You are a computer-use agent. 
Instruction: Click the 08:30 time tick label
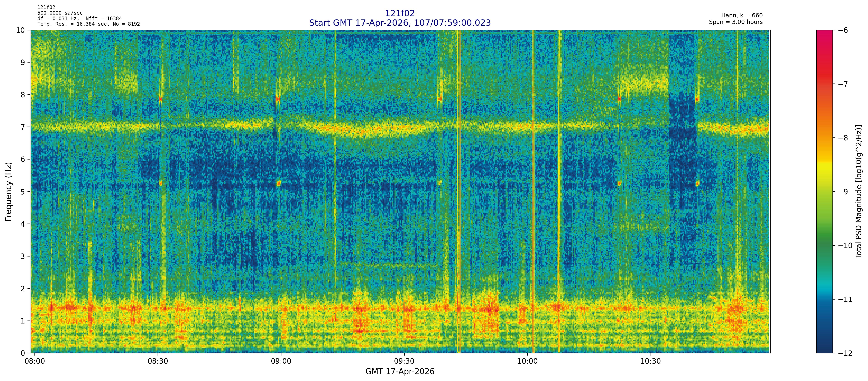[158, 362]
